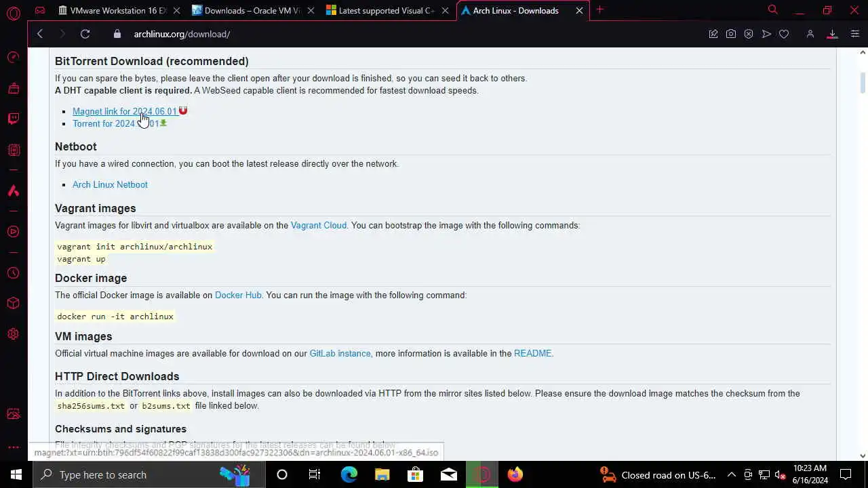Click the Aria AI icon in sidebar
This screenshot has width=868, height=488.
coord(14,191)
